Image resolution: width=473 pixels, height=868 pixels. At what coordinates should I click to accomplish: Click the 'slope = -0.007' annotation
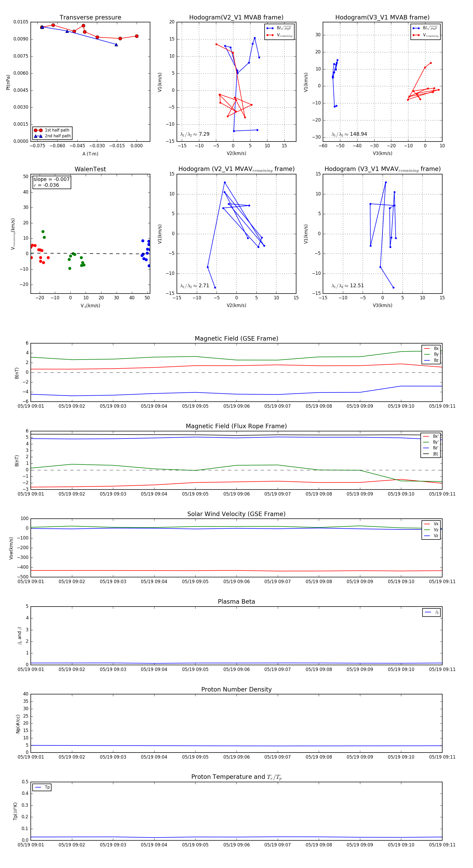pyautogui.click(x=52, y=179)
